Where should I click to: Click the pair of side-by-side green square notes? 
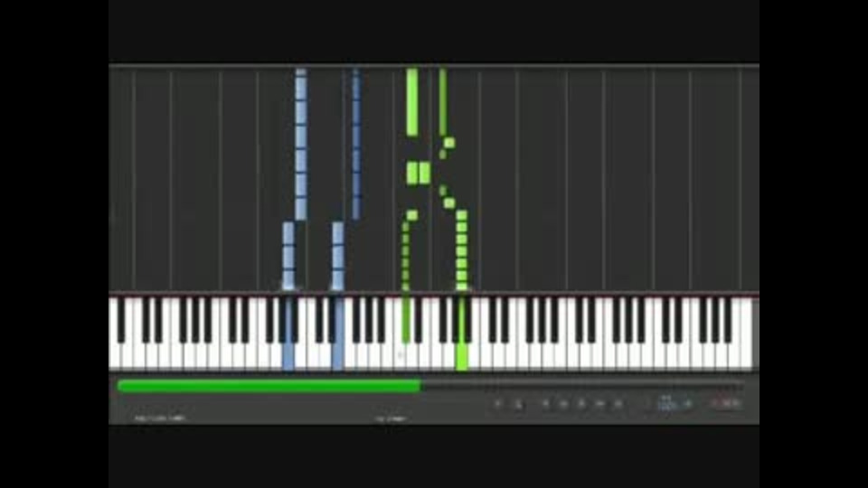point(419,174)
